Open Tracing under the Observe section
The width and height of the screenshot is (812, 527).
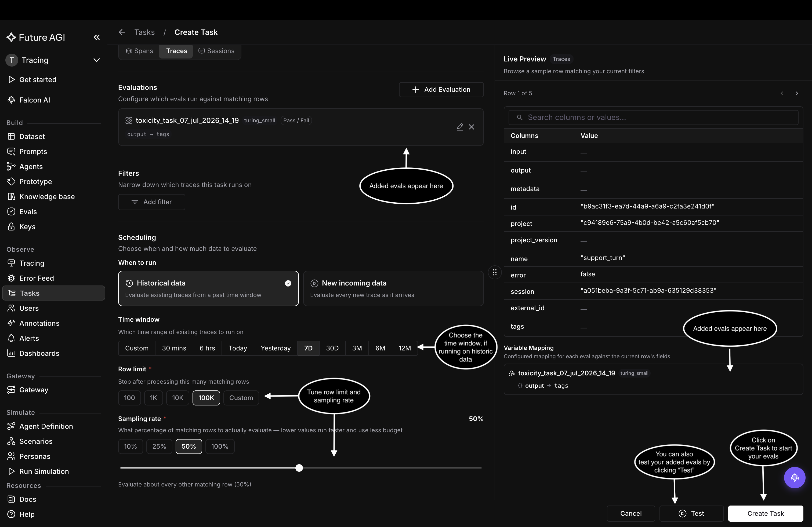tap(53, 263)
